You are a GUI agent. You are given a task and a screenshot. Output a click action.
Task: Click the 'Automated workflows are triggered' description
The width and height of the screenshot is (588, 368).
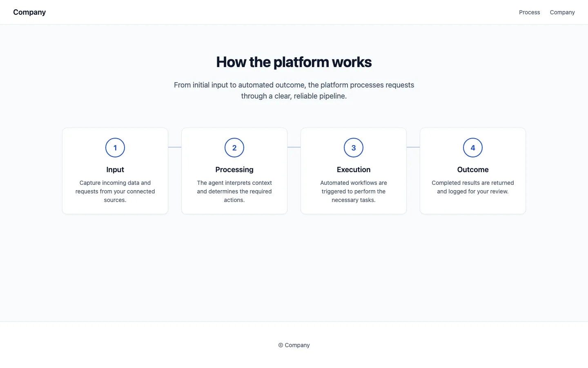point(354,191)
